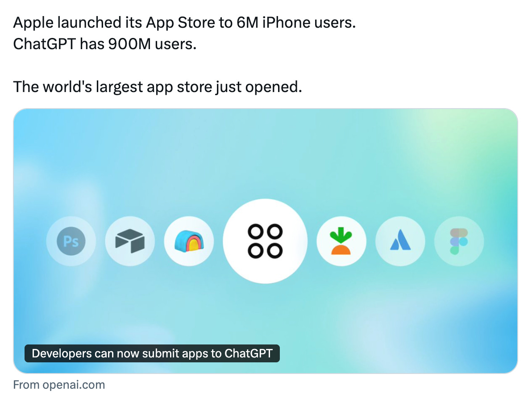Click the 'Developers can now submit apps' caption
The image size is (532, 403).
(152, 353)
